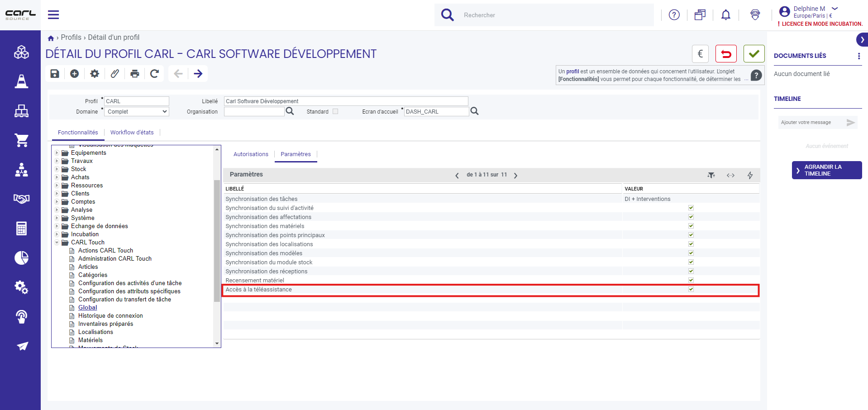Select Actions CARL Touch tree item
Viewport: 868px width, 410px height.
click(x=105, y=251)
